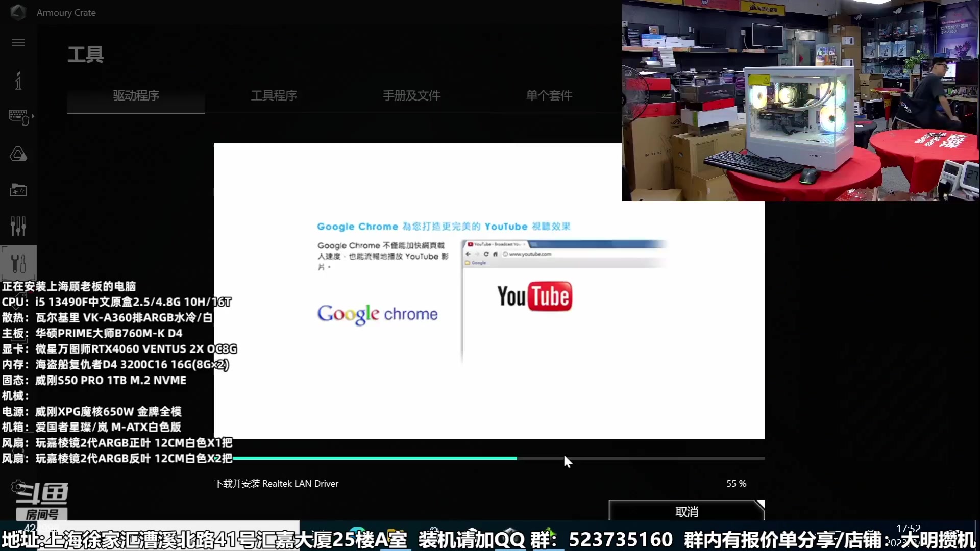Click the '工具' page heading
The image size is (980, 551).
pyautogui.click(x=86, y=54)
